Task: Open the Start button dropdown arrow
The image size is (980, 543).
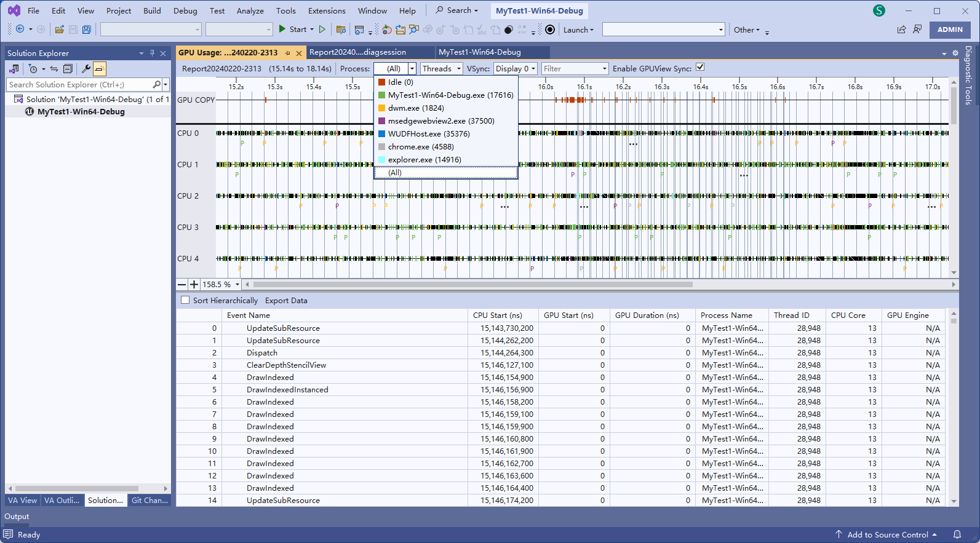Action: tap(312, 30)
